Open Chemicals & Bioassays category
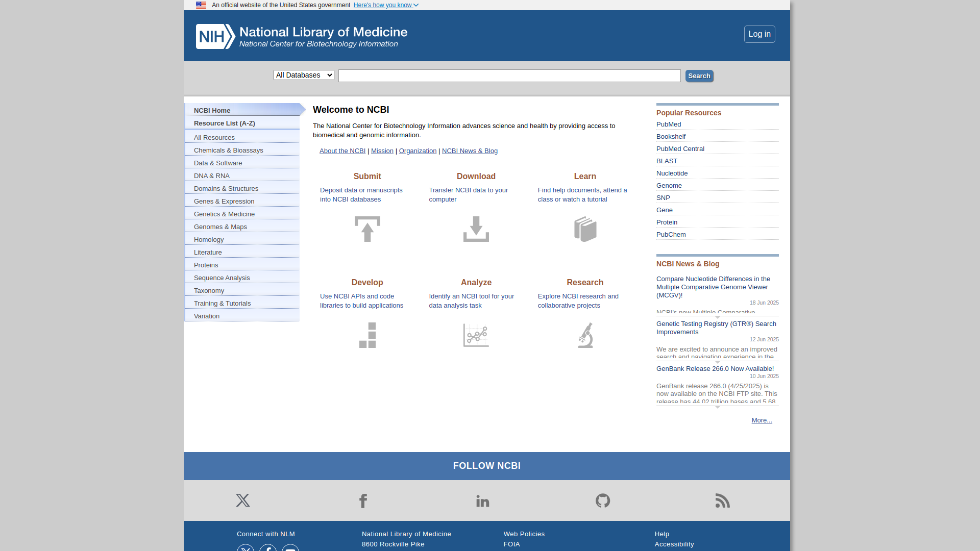 pyautogui.click(x=242, y=150)
